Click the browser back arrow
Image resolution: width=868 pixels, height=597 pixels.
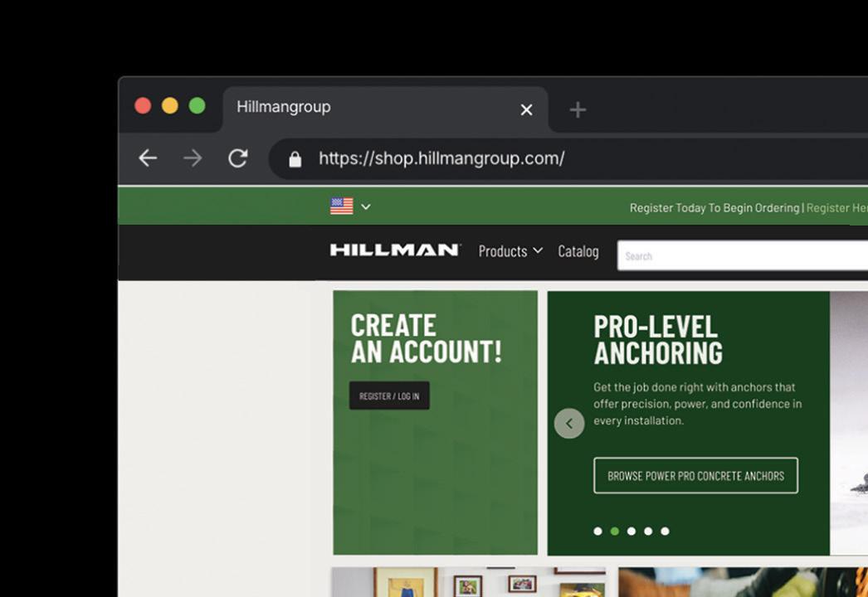(x=148, y=158)
